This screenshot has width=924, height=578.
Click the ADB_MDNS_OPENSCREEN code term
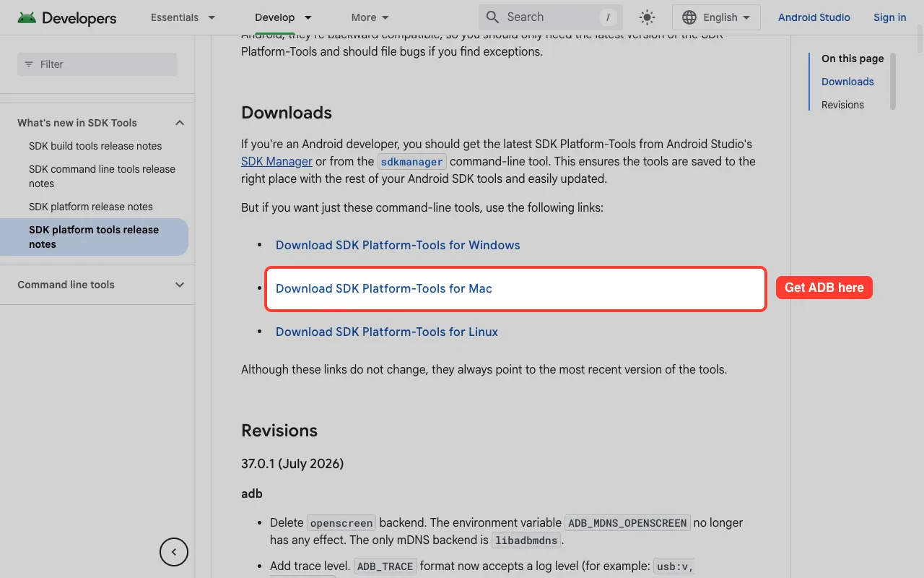[627, 523]
